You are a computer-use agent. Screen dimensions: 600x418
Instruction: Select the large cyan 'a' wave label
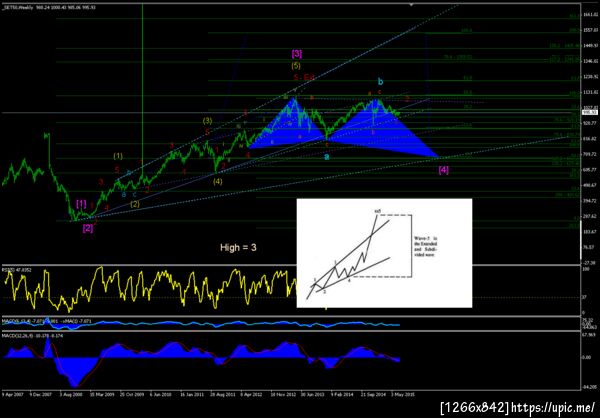pos(327,157)
